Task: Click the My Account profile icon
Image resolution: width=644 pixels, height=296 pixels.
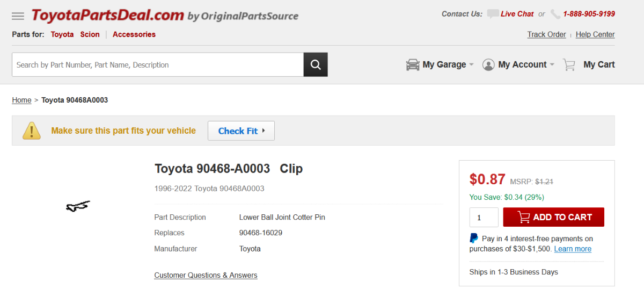Action: pyautogui.click(x=488, y=64)
